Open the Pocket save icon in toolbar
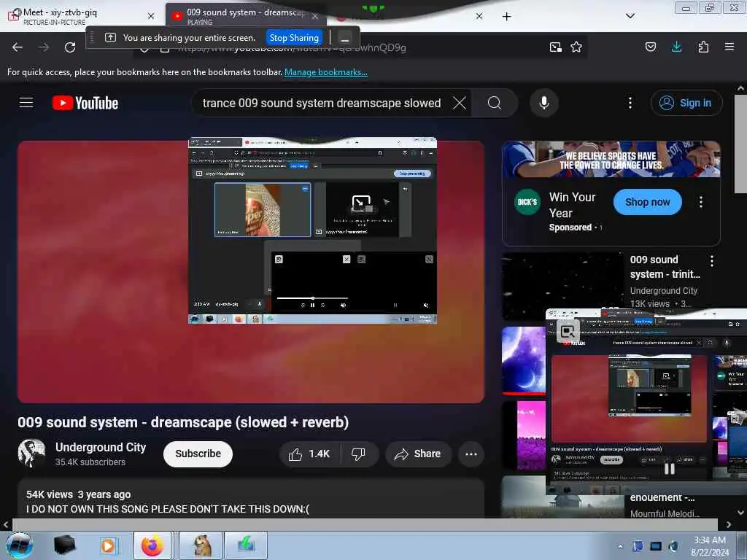Screen dimensions: 747x560 coord(651,47)
